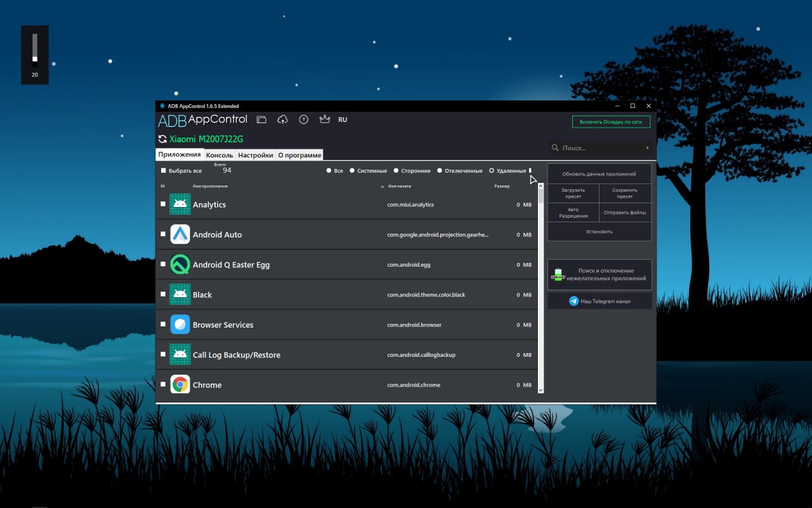Image resolution: width=812 pixels, height=508 pixels.
Task: Sort by Размер column header
Action: tap(502, 186)
